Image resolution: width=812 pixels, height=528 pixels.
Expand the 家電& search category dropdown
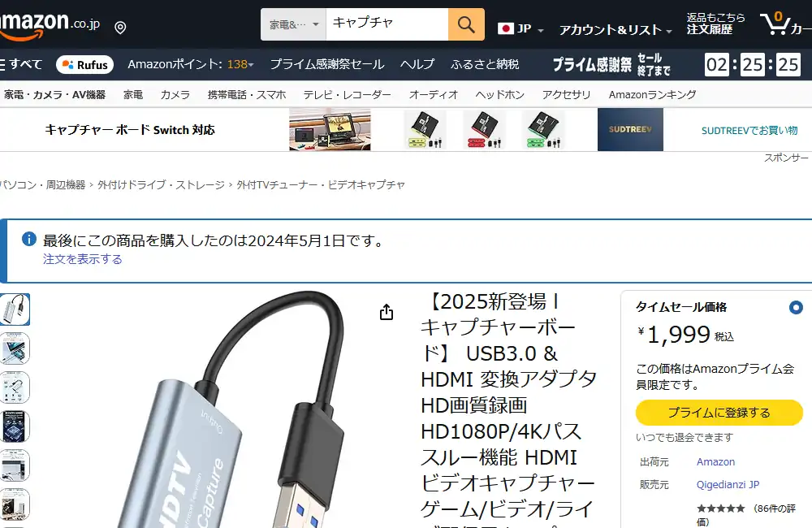(294, 24)
